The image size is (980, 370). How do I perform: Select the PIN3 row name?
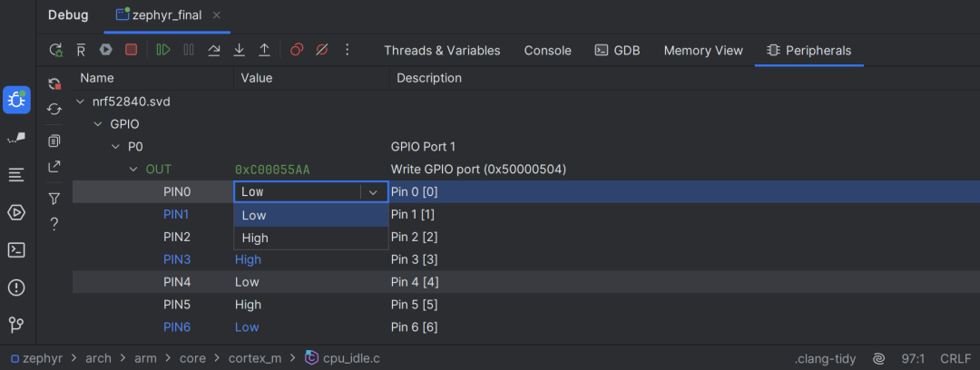click(x=176, y=259)
